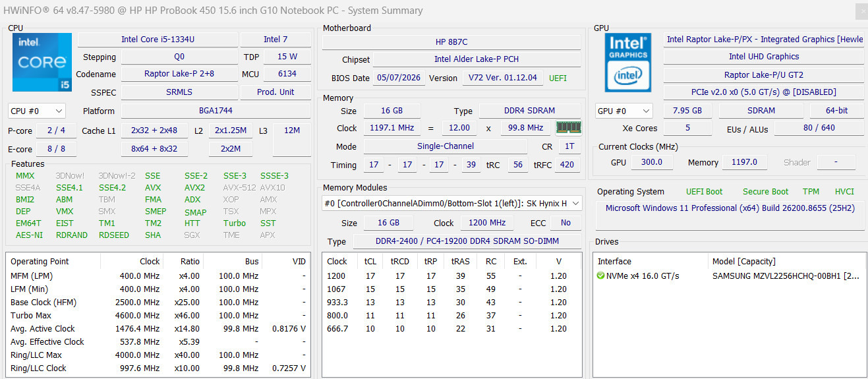Click the Operating Point column header
868x379 pixels.
point(53,262)
